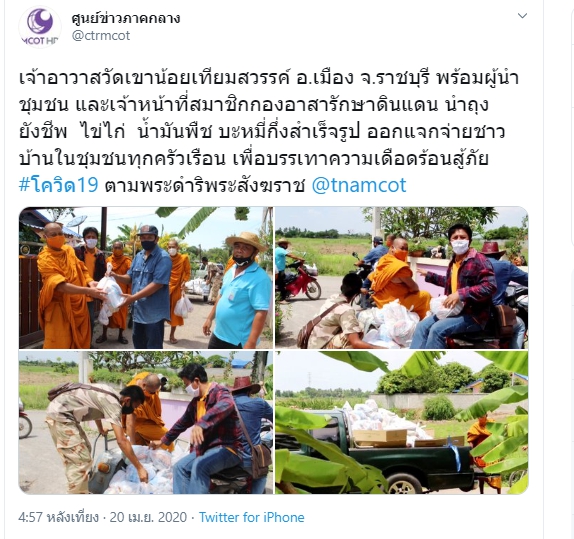Click the Twitter for iPhone source link
The height and width of the screenshot is (539, 574).
251,517
